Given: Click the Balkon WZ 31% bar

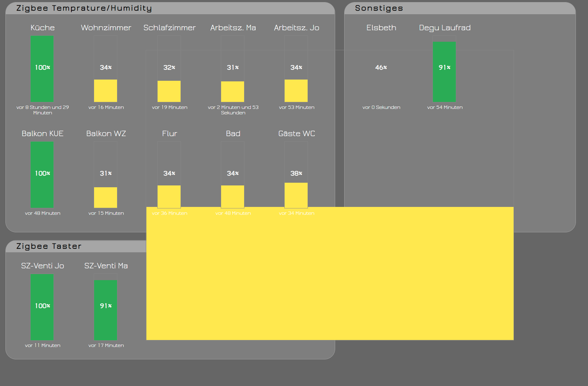Looking at the screenshot, I should [x=106, y=197].
